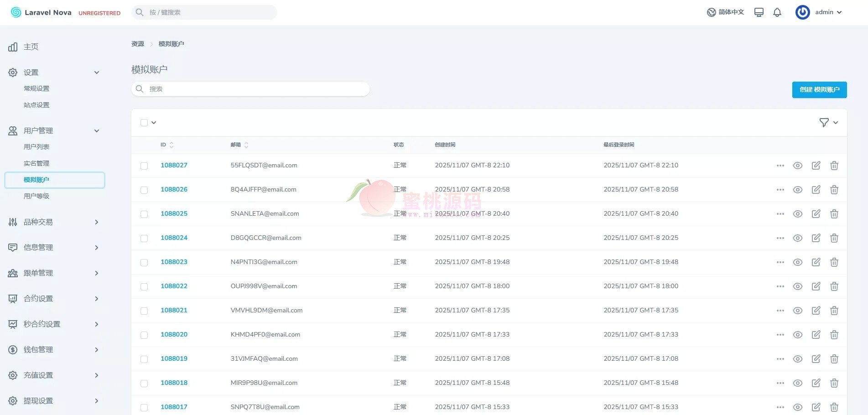
Task: Open the three-dot actions menu for 1088024
Action: (x=780, y=238)
